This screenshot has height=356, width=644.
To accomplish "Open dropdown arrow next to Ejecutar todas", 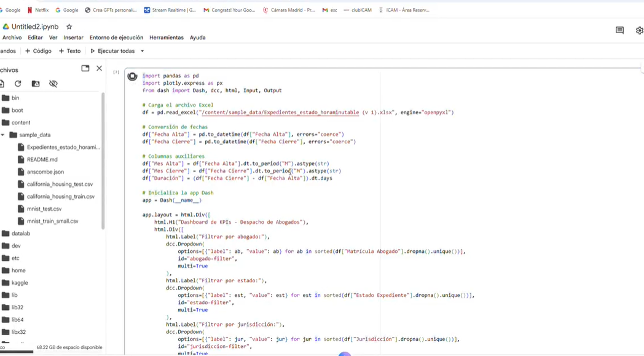I will coord(142,51).
